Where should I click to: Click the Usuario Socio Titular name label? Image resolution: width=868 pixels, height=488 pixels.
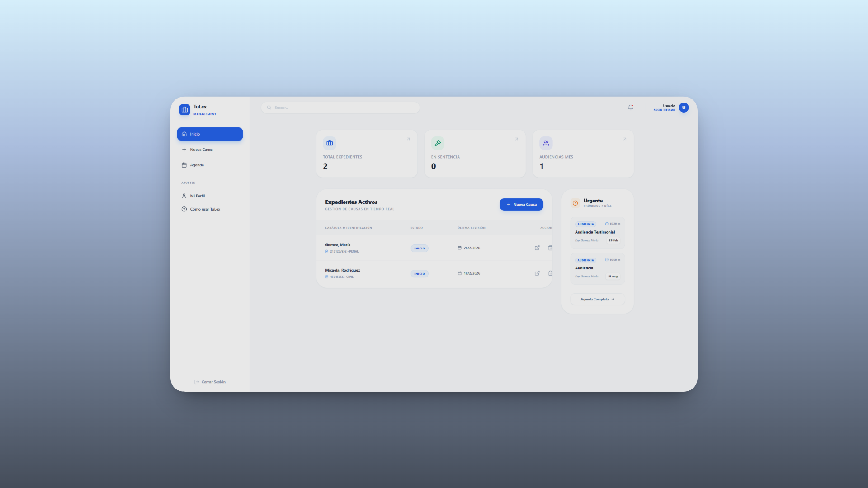(x=664, y=108)
